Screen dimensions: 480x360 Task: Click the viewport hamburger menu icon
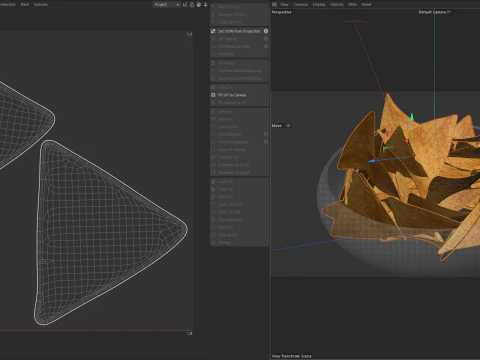[x=274, y=4]
